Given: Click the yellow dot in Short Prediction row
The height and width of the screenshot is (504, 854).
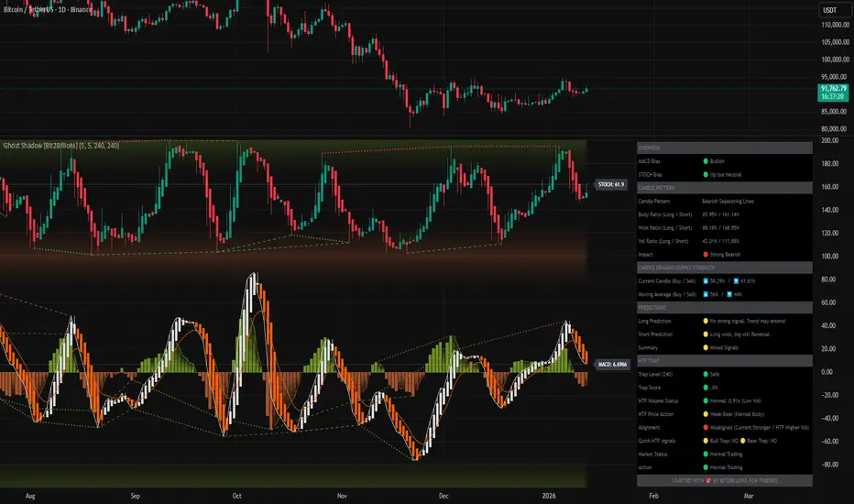Looking at the screenshot, I should pos(706,334).
